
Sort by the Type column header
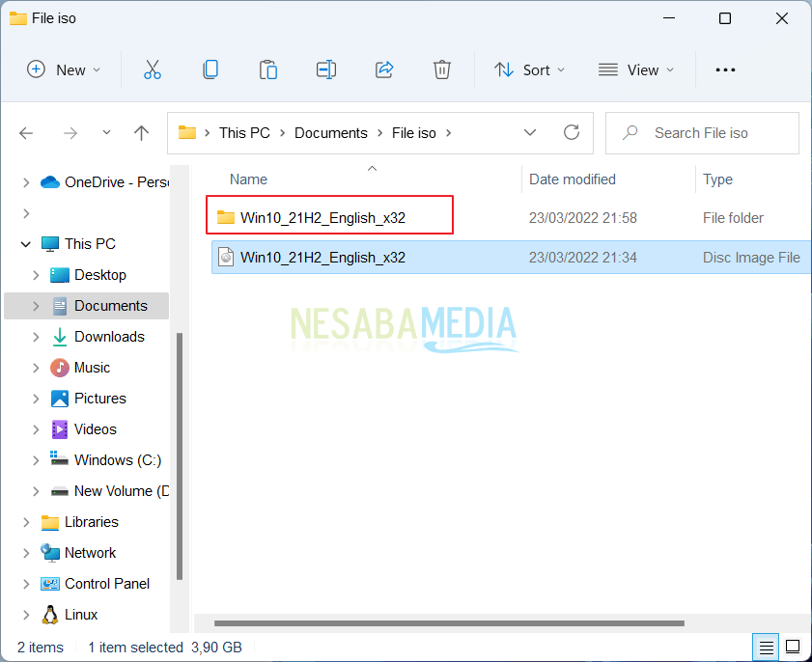tap(717, 179)
